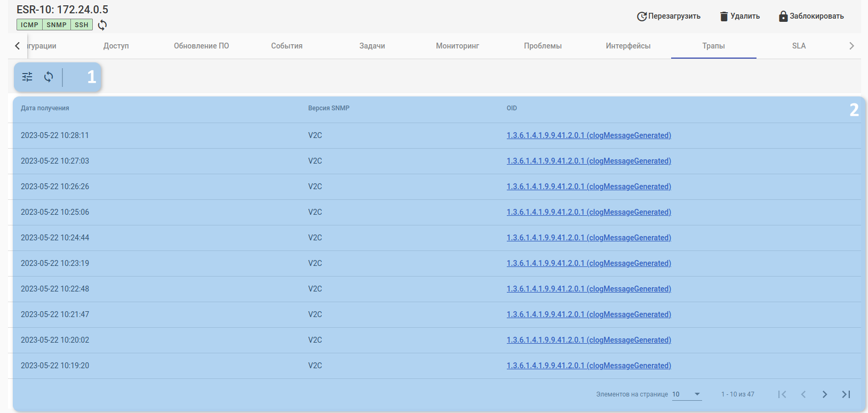This screenshot has height=413, width=868.
Task: Go to the next page of traps
Action: 825,394
